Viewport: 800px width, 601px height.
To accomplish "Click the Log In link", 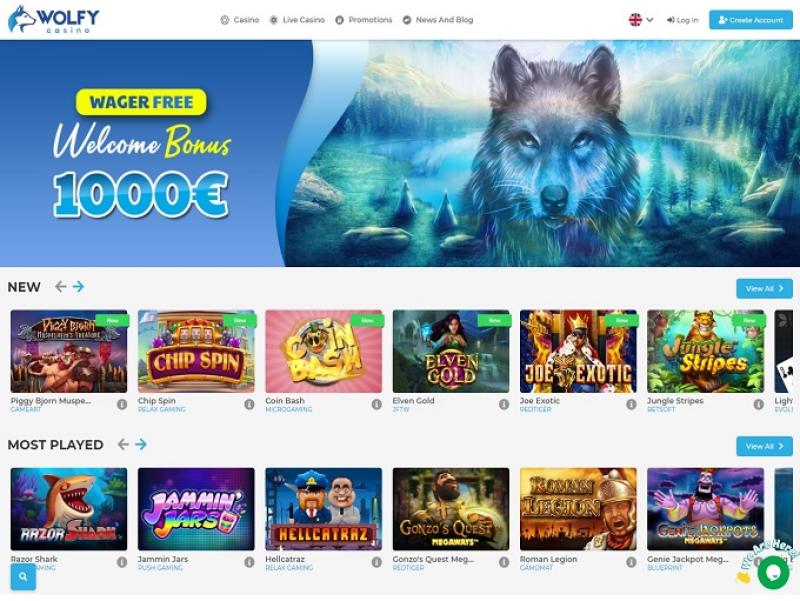I will (x=682, y=20).
